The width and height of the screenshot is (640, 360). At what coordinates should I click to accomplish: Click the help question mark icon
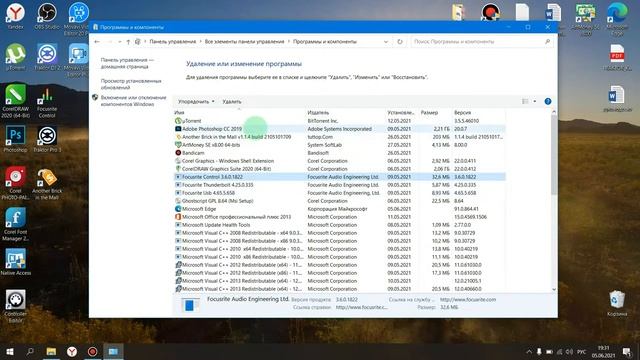tap(548, 101)
